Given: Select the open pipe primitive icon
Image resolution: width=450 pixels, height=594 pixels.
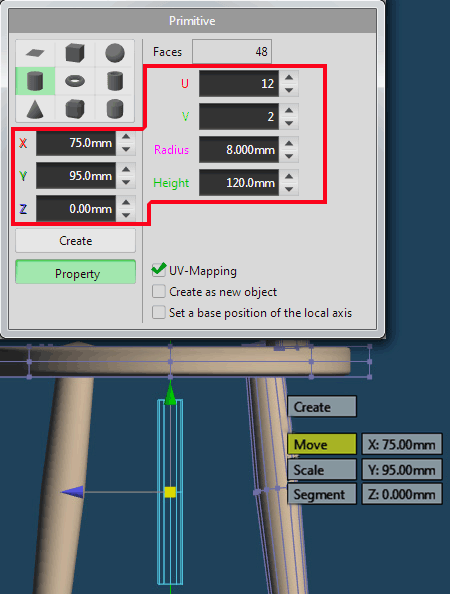Looking at the screenshot, I should tap(114, 81).
